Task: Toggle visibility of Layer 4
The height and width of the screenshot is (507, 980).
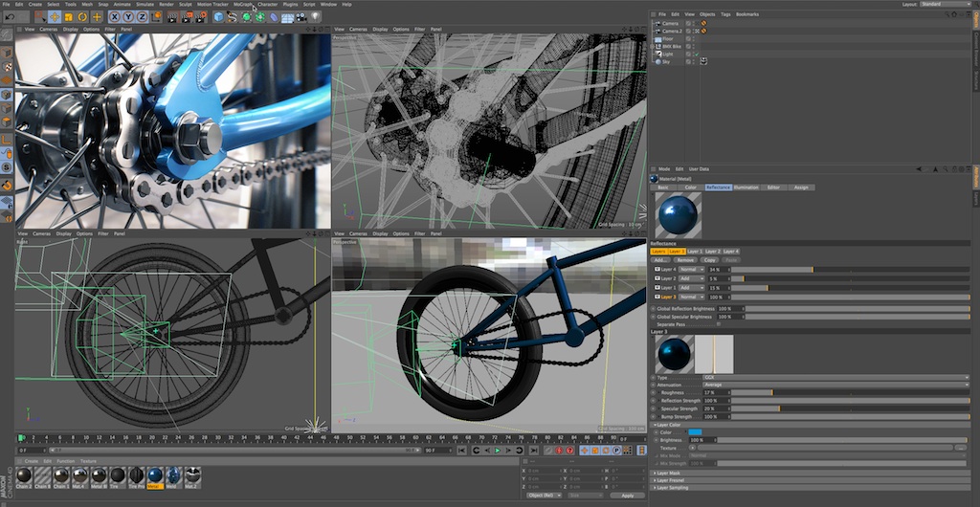Action: click(657, 269)
